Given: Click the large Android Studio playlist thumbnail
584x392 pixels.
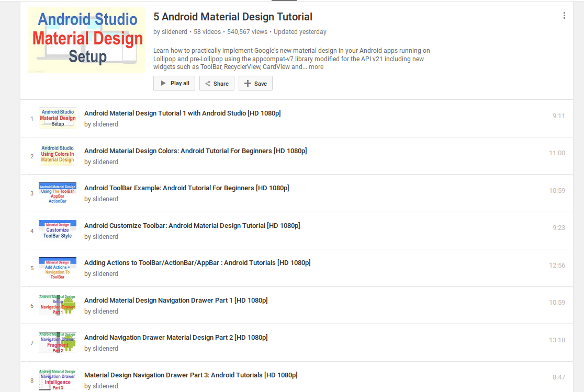Looking at the screenshot, I should [x=87, y=40].
